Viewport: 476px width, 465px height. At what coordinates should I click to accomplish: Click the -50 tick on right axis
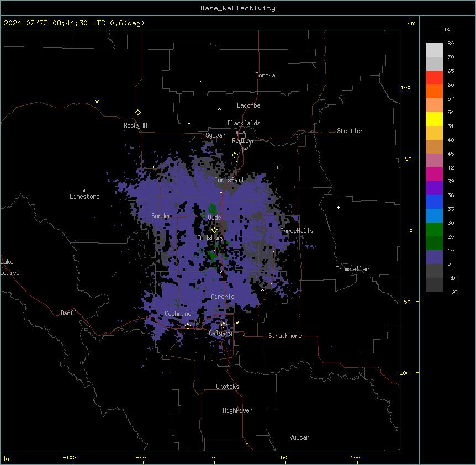[405, 302]
